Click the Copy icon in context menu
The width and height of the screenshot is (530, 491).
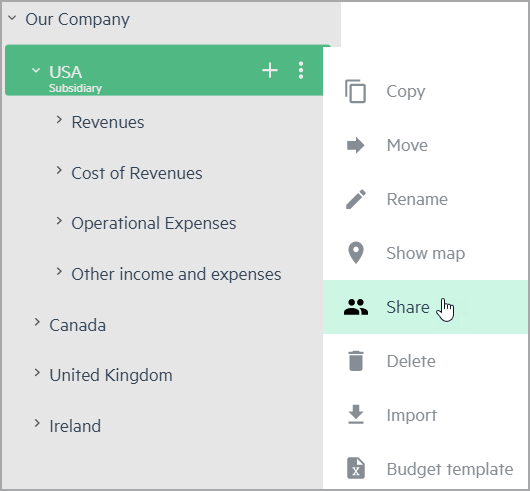click(x=355, y=91)
